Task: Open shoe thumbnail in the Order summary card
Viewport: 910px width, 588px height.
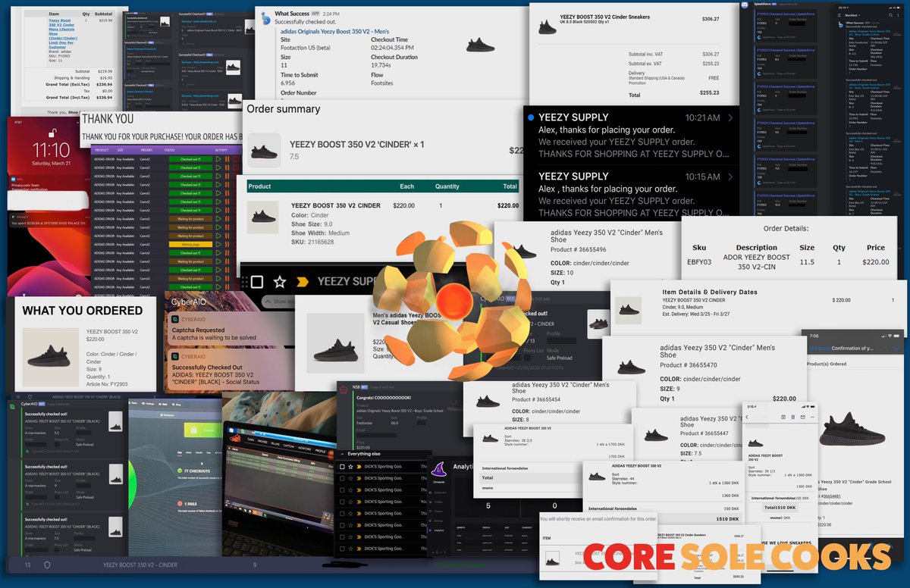Action: click(264, 150)
